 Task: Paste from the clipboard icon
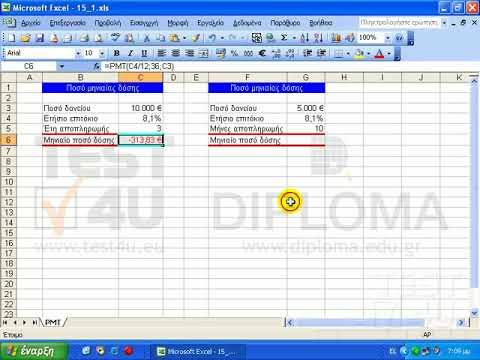(174, 38)
